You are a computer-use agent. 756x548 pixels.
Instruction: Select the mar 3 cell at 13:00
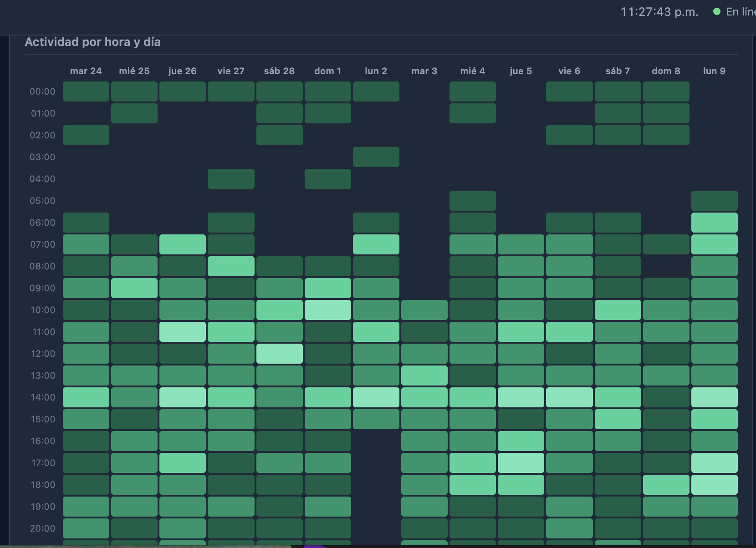click(424, 375)
